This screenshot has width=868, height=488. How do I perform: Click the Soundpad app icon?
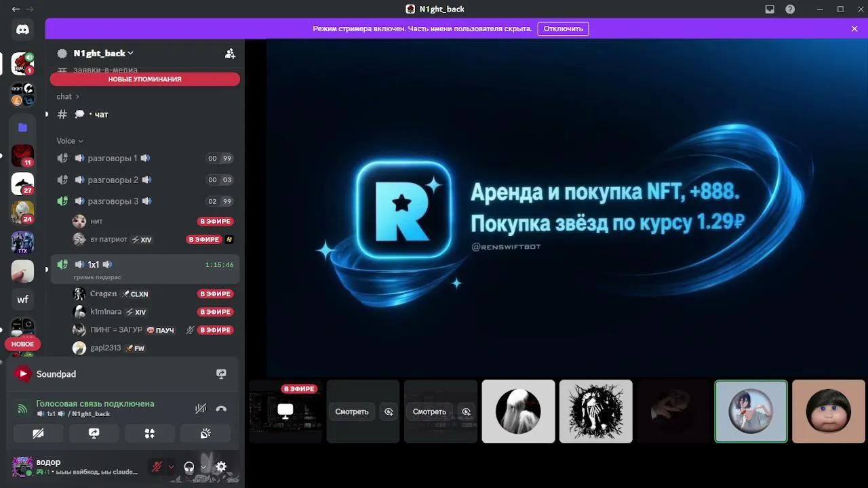[23, 373]
